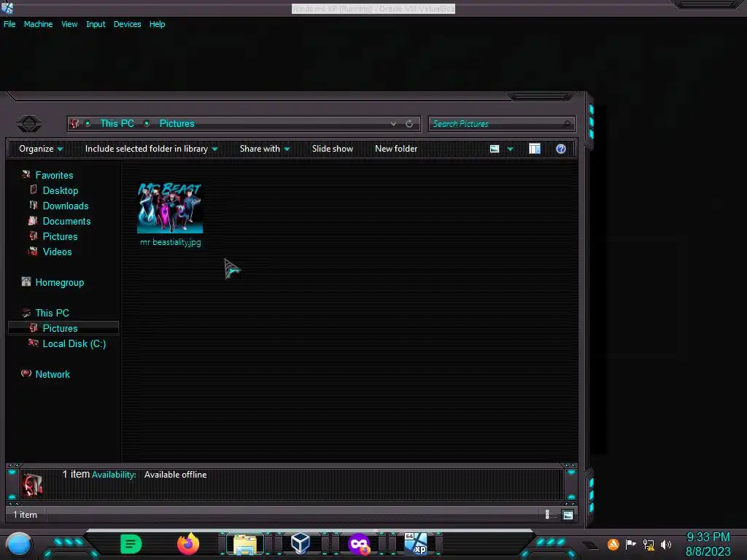The image size is (747, 560).
Task: Click the Network icon in sidebar
Action: (26, 373)
